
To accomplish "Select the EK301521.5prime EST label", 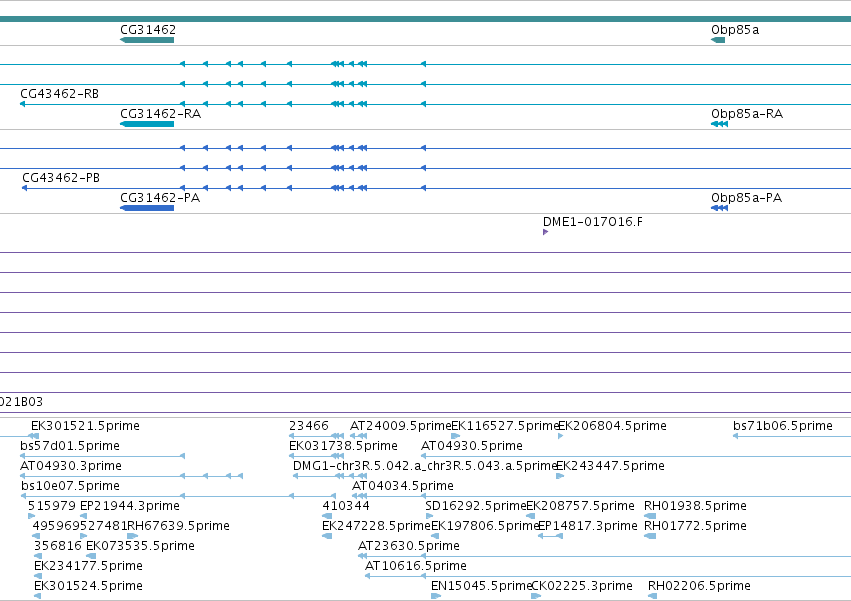I will pyautogui.click(x=85, y=426).
